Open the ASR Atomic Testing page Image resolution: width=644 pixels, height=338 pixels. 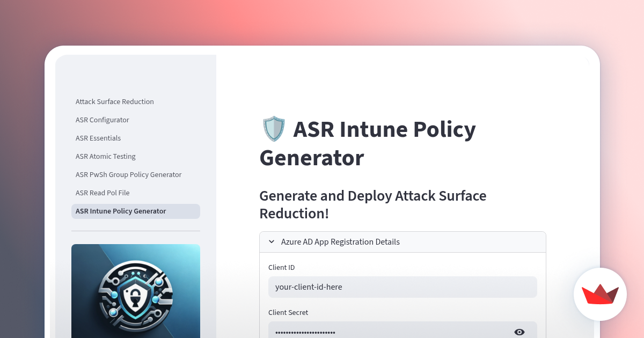105,156
